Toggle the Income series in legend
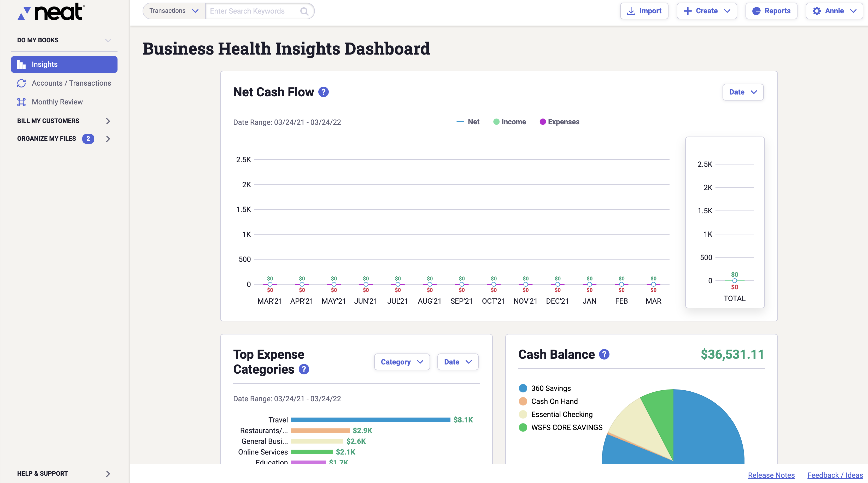868x483 pixels. pyautogui.click(x=509, y=122)
